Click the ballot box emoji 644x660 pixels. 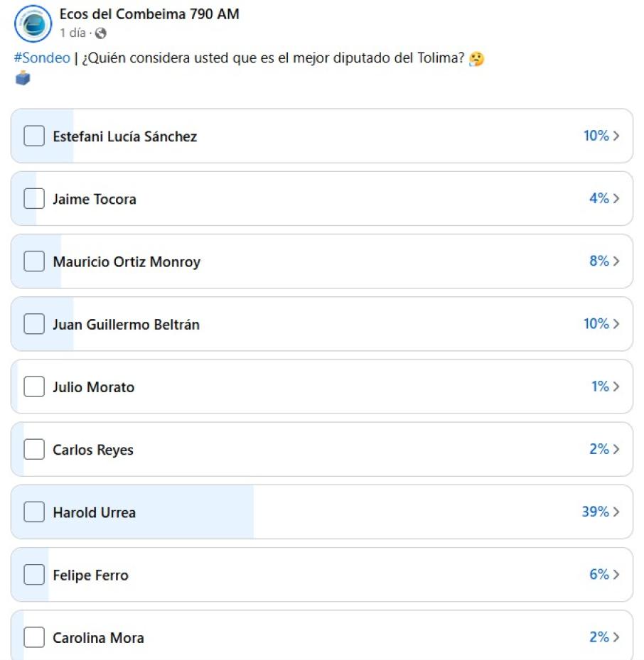pos(23,78)
